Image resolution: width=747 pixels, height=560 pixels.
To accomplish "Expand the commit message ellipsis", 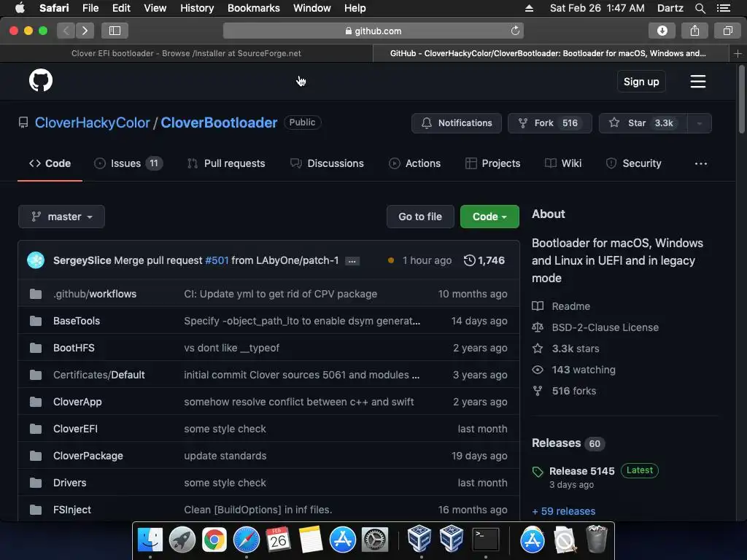I will [x=352, y=261].
